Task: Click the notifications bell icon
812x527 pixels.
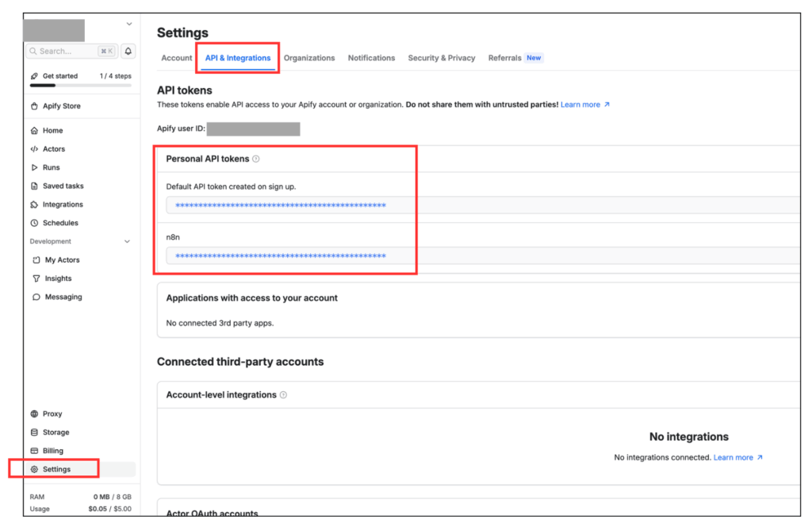Action: 128,51
